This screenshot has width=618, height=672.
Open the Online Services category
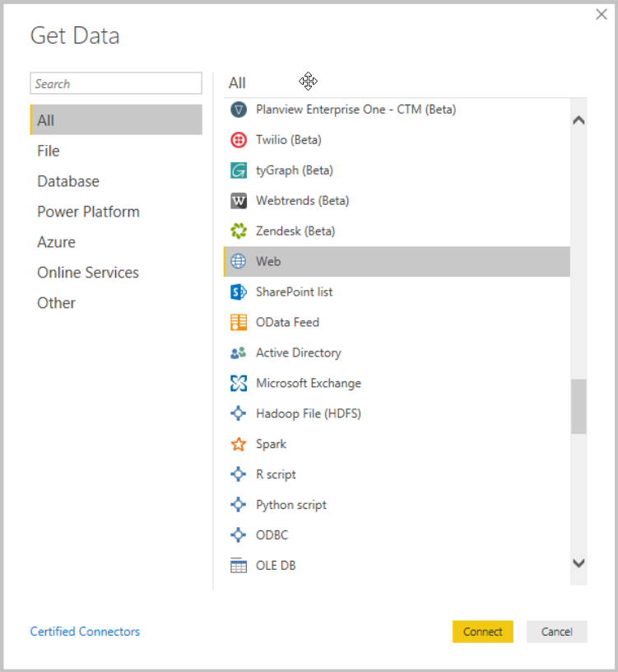tap(88, 273)
